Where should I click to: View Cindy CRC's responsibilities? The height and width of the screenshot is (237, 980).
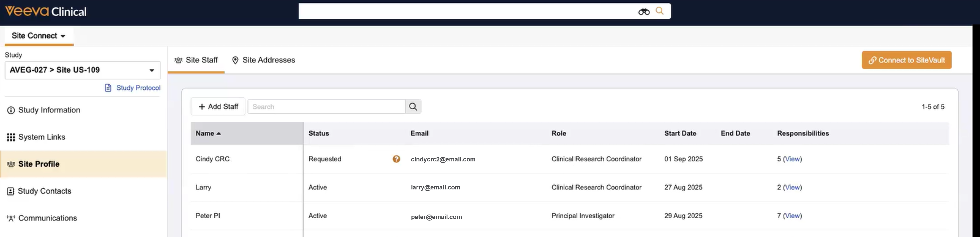pyautogui.click(x=792, y=159)
